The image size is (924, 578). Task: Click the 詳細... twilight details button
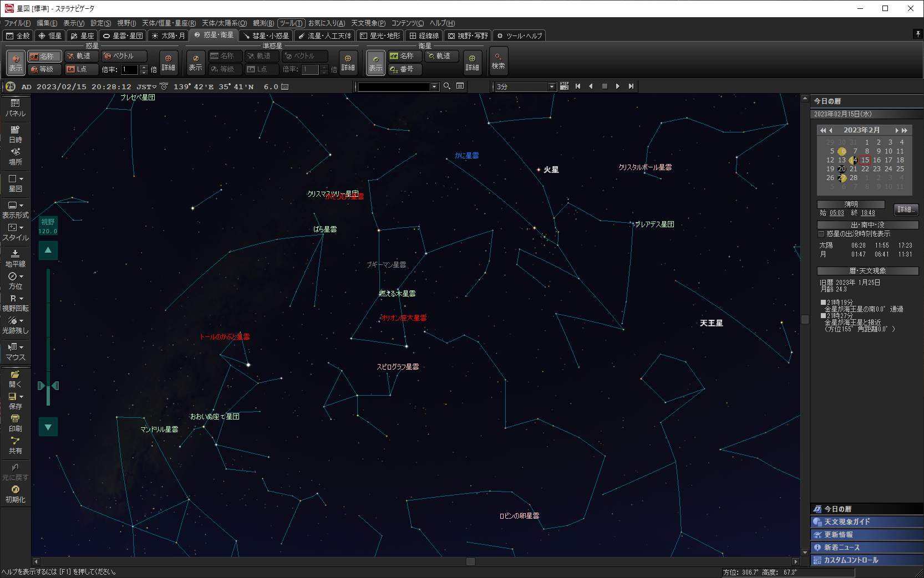pos(906,209)
